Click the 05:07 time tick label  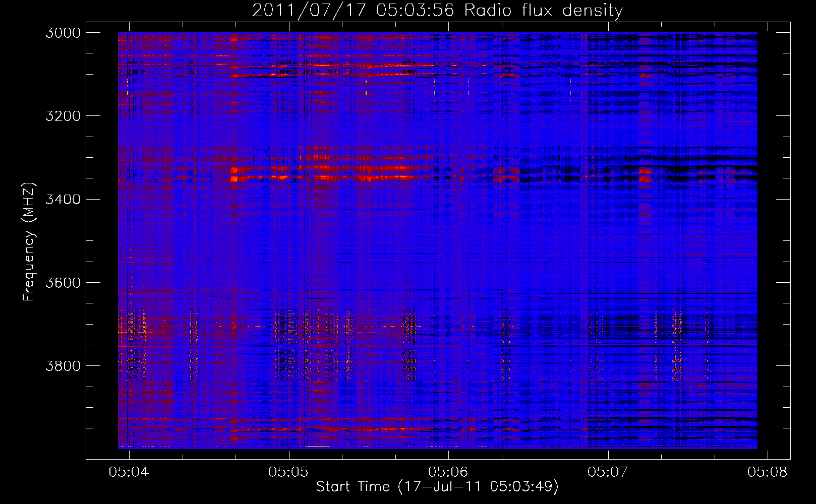pyautogui.click(x=608, y=472)
